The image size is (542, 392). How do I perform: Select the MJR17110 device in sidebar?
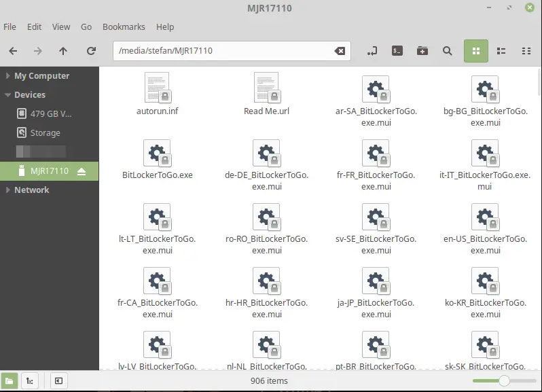[49, 171]
